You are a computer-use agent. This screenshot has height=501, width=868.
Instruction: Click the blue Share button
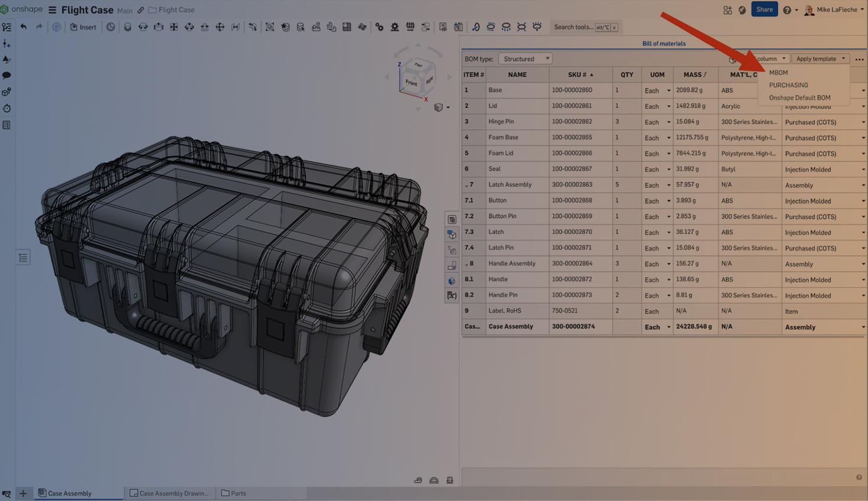764,9
